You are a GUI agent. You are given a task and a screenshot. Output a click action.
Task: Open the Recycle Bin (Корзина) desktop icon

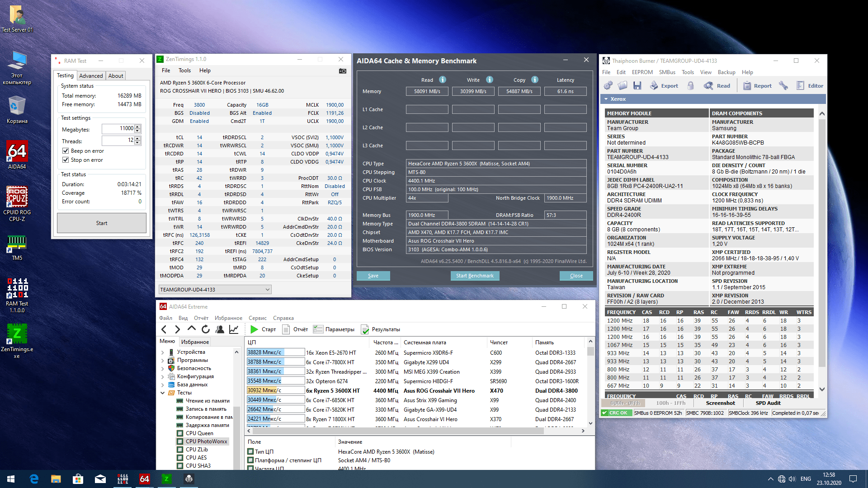17,110
